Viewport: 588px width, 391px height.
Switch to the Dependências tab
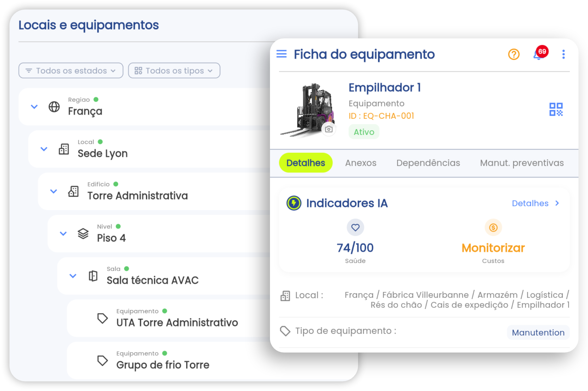pyautogui.click(x=428, y=163)
